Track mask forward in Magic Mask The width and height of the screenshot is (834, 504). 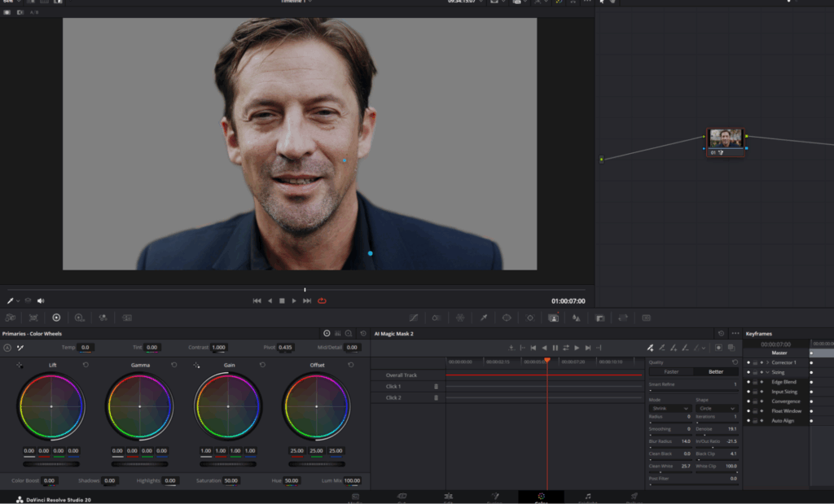(577, 348)
